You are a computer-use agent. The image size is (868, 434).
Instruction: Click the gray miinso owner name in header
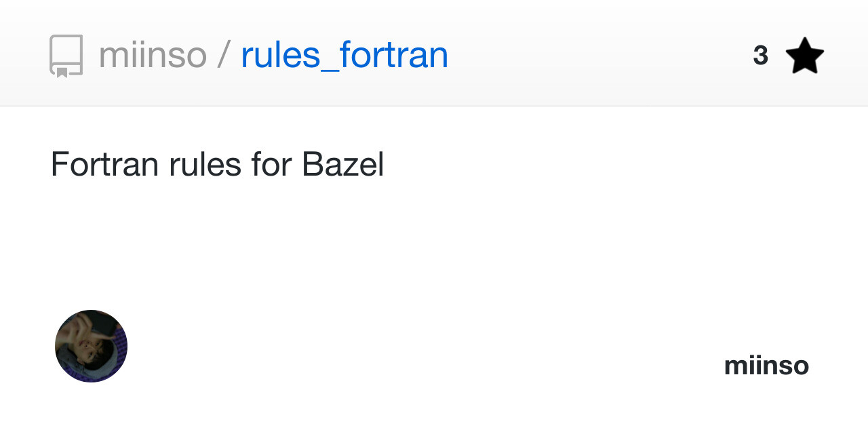point(153,55)
